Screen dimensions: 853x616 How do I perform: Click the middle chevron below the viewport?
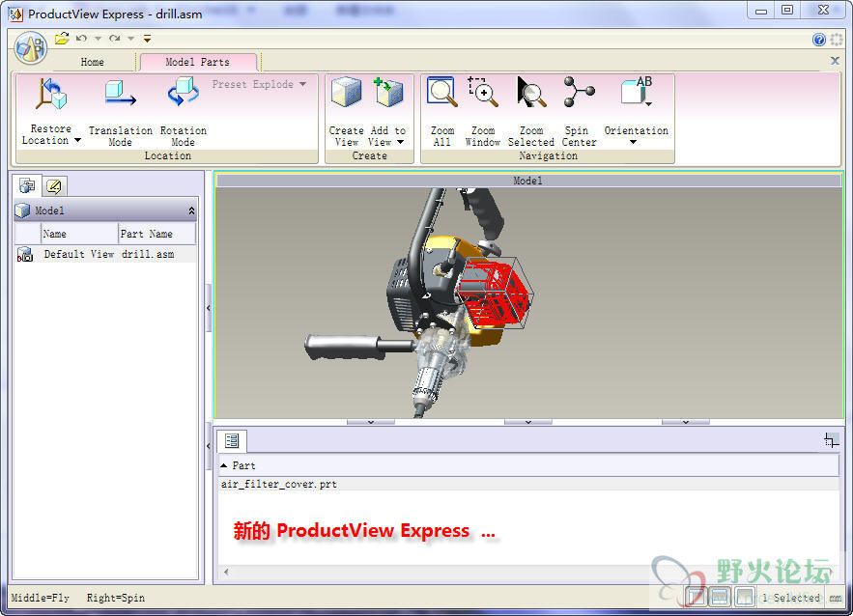coord(527,422)
